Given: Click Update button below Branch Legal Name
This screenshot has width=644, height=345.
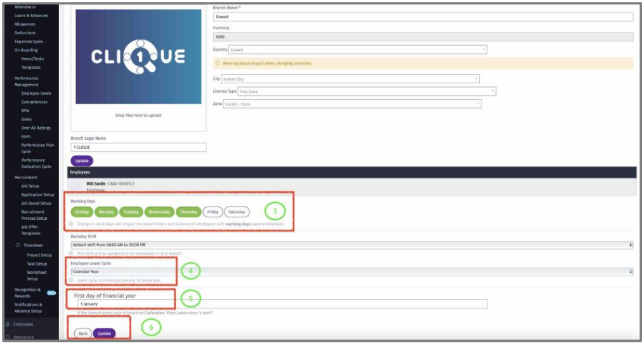Looking at the screenshot, I should click(x=82, y=161).
